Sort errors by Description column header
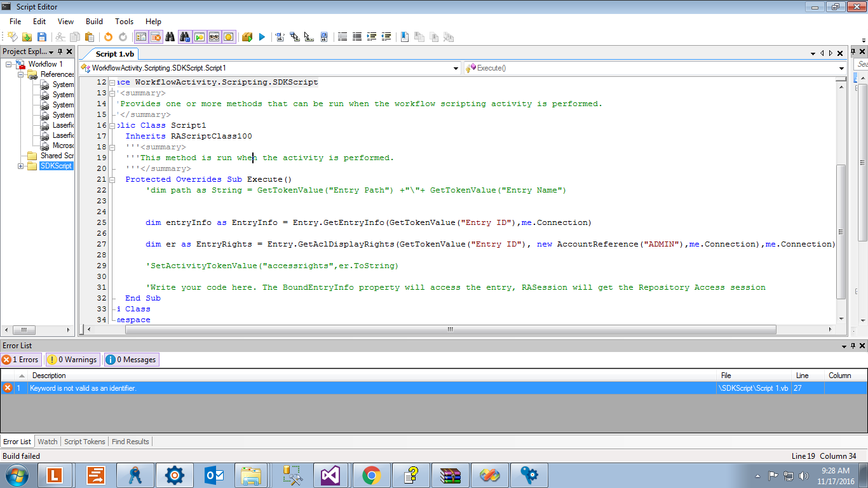868x488 pixels. click(x=373, y=376)
